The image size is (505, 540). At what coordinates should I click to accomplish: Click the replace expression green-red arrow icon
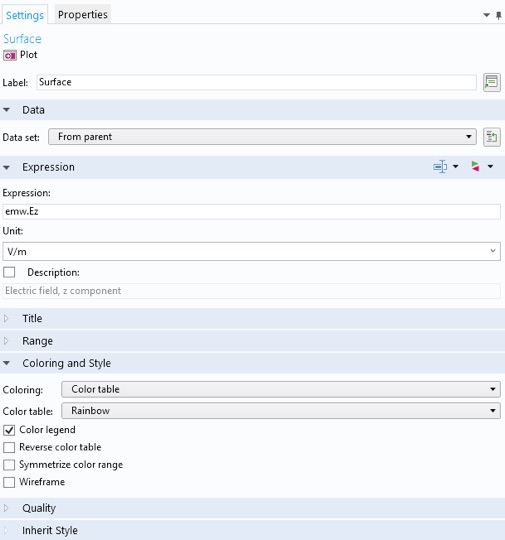(x=475, y=167)
